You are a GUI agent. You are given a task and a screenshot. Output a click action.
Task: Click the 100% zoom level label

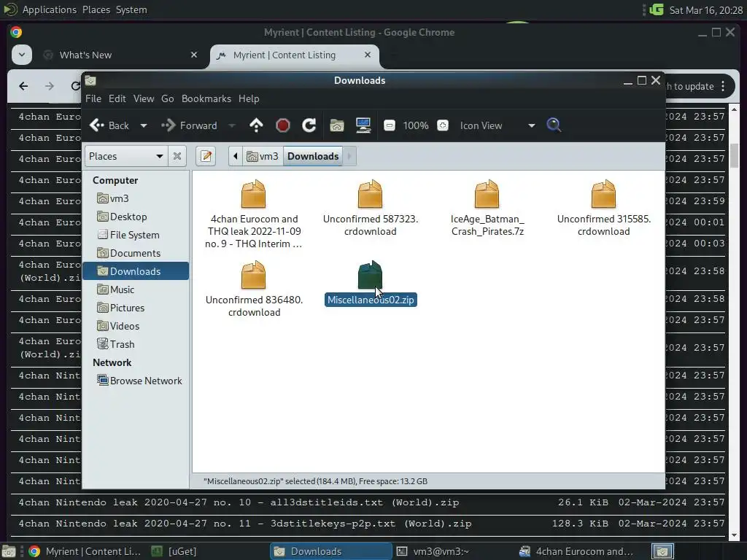pos(415,125)
